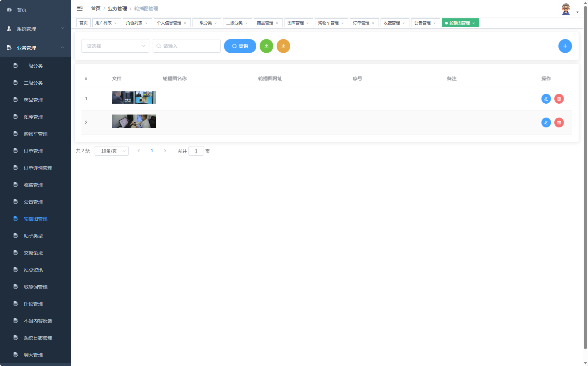588x366 pixels.
Task: Click the dashboard icon next to 首页
Action: 9,10
